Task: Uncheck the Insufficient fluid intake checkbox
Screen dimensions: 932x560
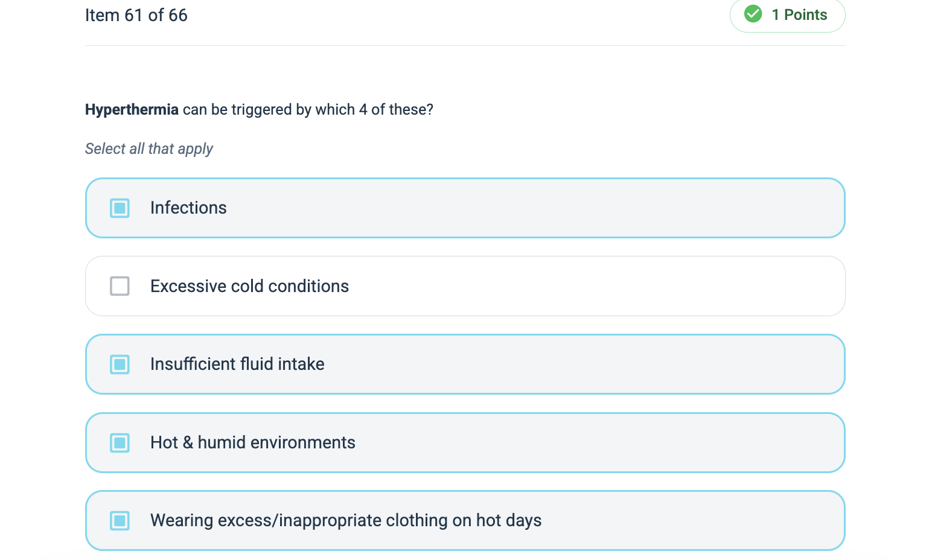Action: pos(120,364)
